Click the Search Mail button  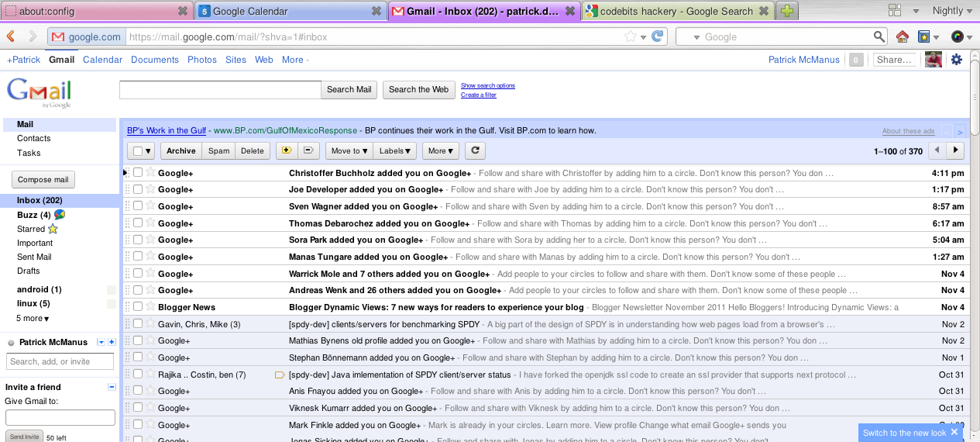point(349,90)
